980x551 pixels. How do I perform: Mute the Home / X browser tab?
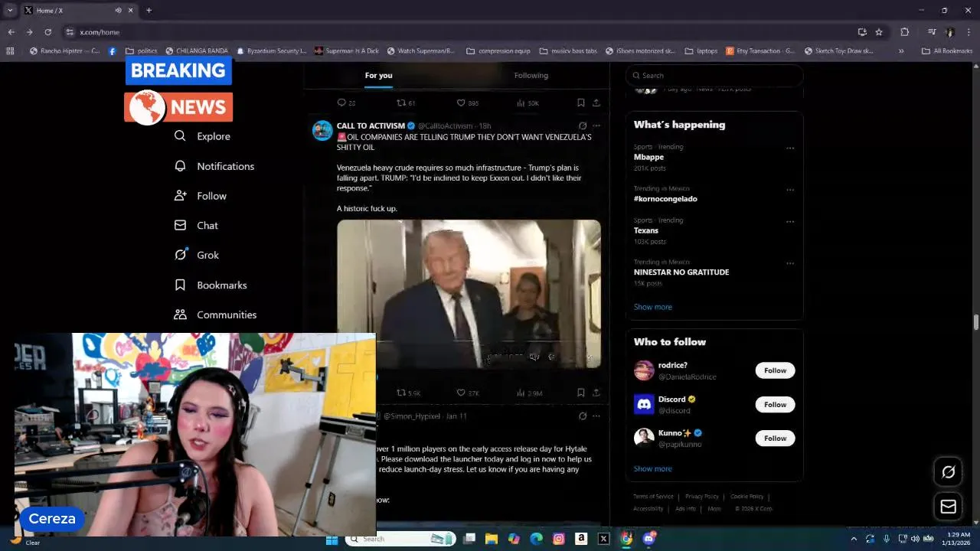pos(118,11)
